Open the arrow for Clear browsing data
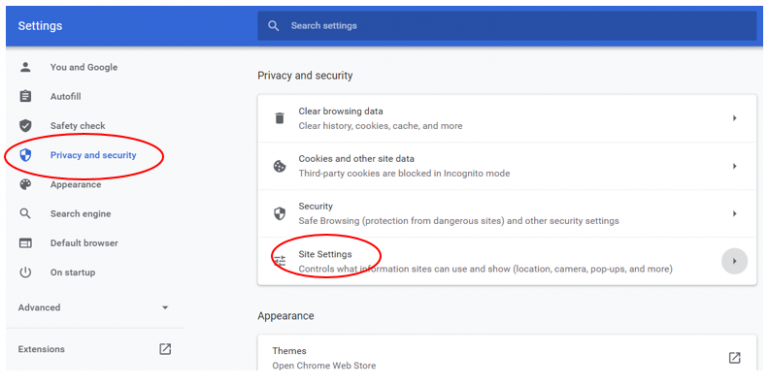This screenshot has width=768, height=385. coord(734,118)
